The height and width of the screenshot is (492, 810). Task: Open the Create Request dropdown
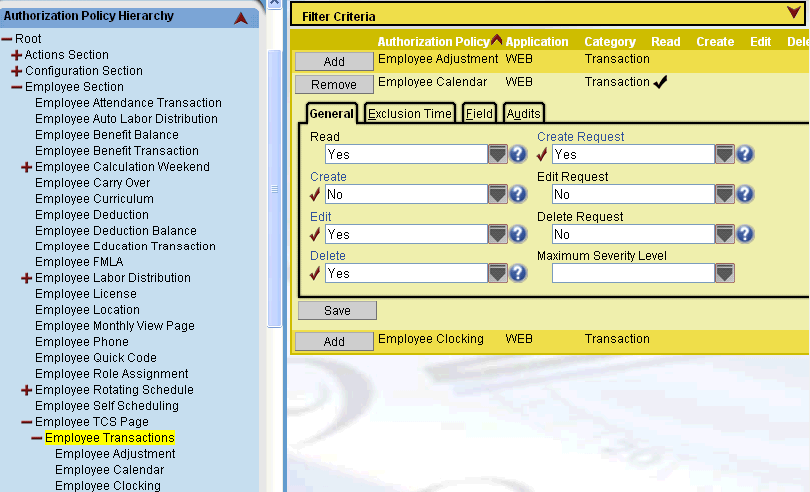(724, 154)
